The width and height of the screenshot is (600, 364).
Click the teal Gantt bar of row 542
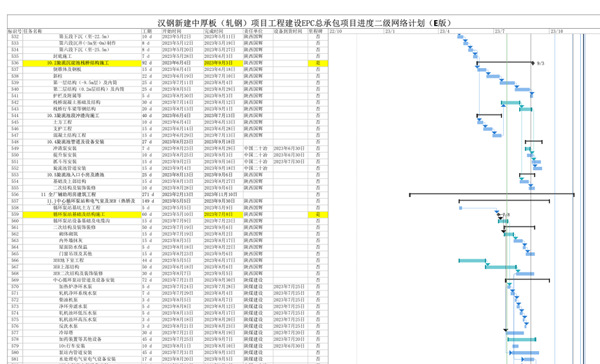point(510,103)
